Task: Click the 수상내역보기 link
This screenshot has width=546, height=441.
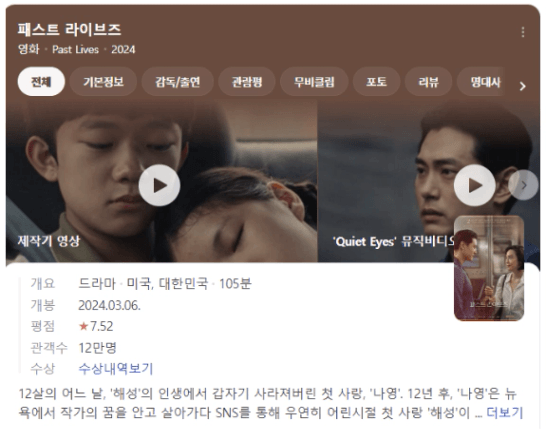Action: [116, 369]
